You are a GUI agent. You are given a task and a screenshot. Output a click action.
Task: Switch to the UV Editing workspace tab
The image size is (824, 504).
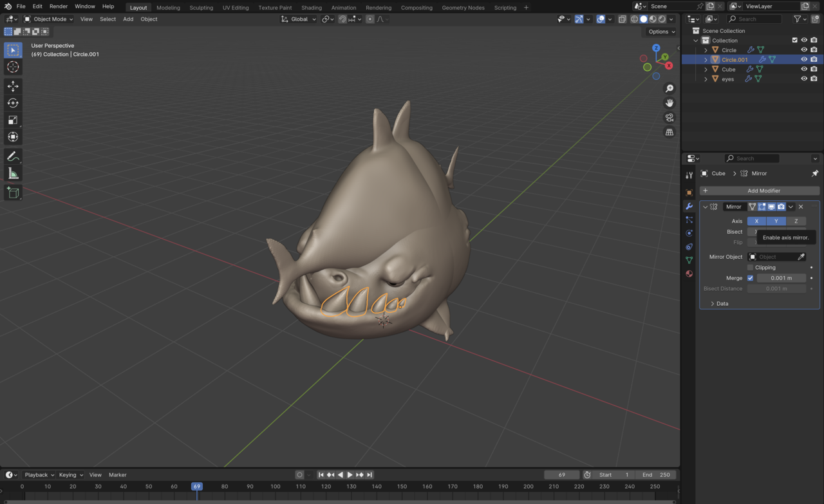click(236, 8)
